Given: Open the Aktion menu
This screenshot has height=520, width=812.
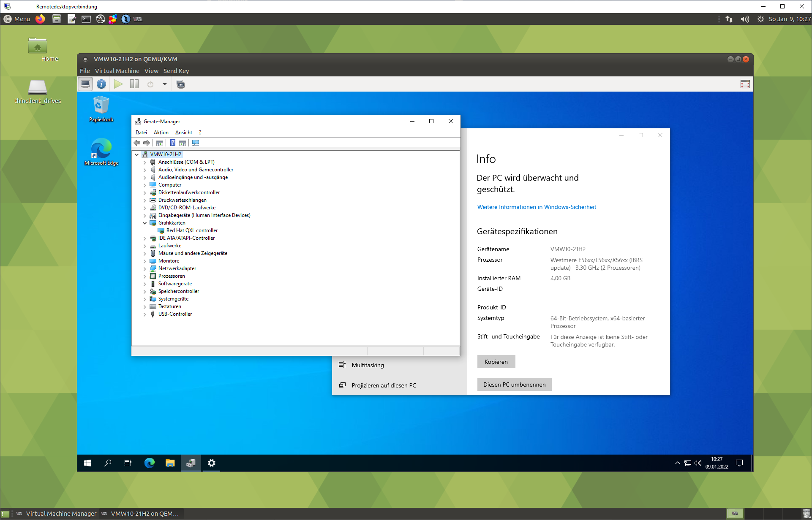Looking at the screenshot, I should point(161,133).
